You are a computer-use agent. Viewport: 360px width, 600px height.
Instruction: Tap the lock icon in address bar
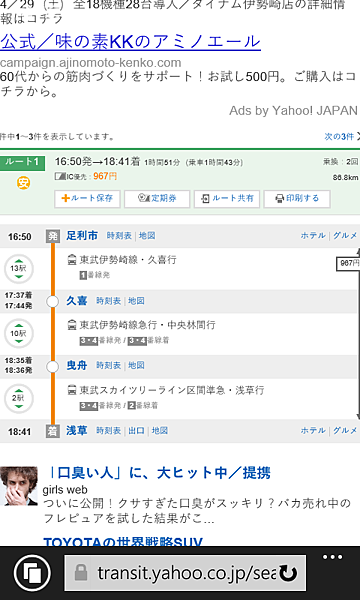pos(81,573)
